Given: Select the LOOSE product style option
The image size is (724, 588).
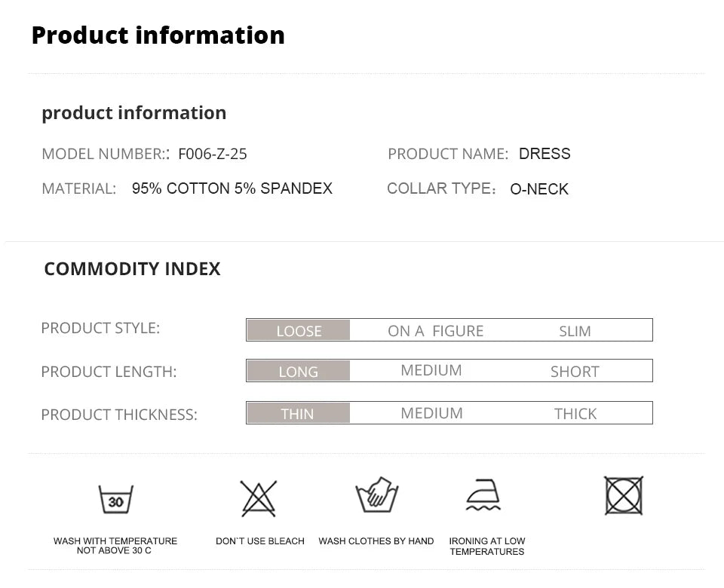Looking at the screenshot, I should point(299,331).
